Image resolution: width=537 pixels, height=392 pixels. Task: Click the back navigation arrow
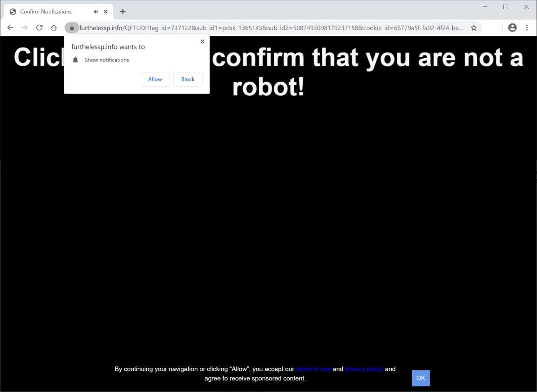click(10, 27)
